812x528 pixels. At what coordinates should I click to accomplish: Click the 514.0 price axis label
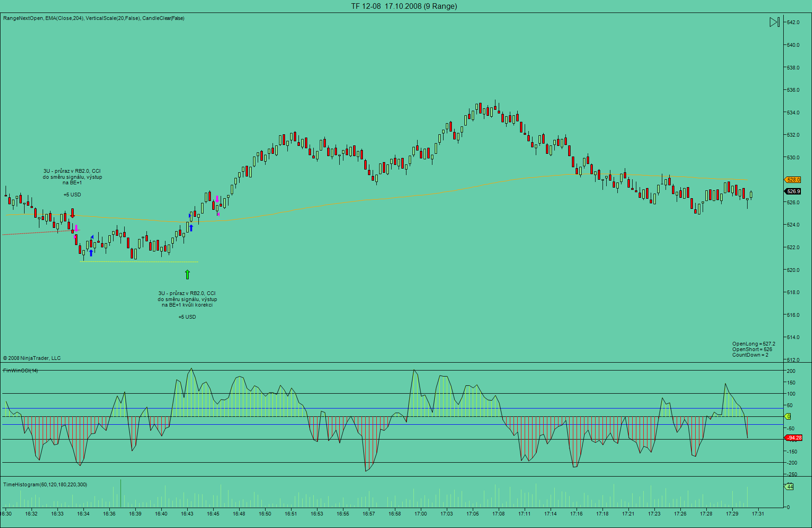(x=793, y=337)
